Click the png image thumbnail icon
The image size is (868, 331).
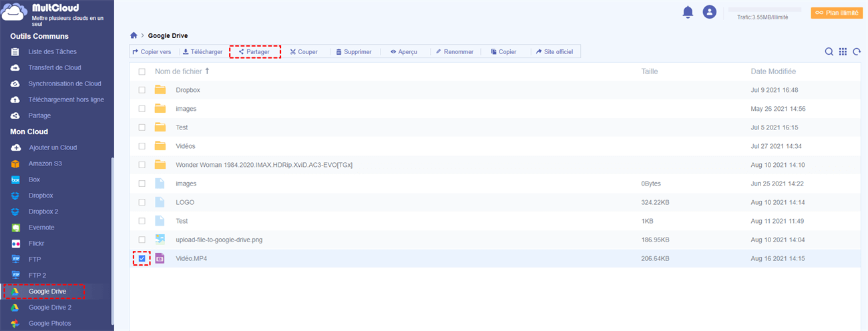coord(160,240)
